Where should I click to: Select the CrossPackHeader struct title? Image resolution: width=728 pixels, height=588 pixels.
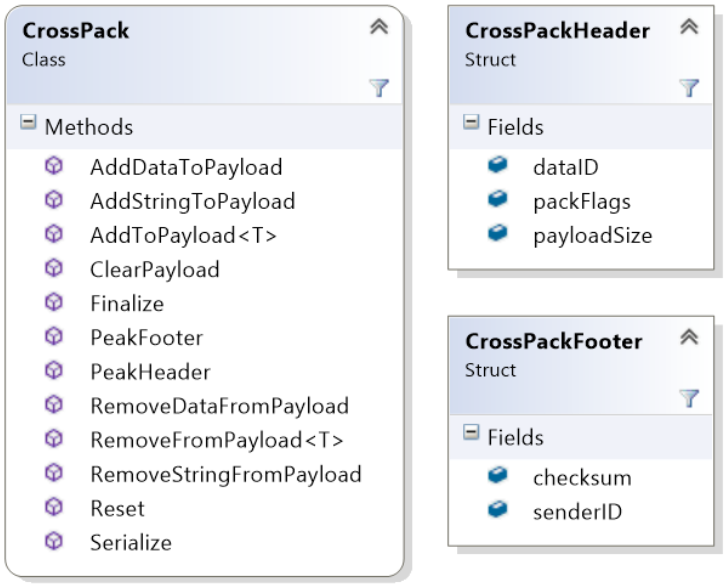point(557,31)
